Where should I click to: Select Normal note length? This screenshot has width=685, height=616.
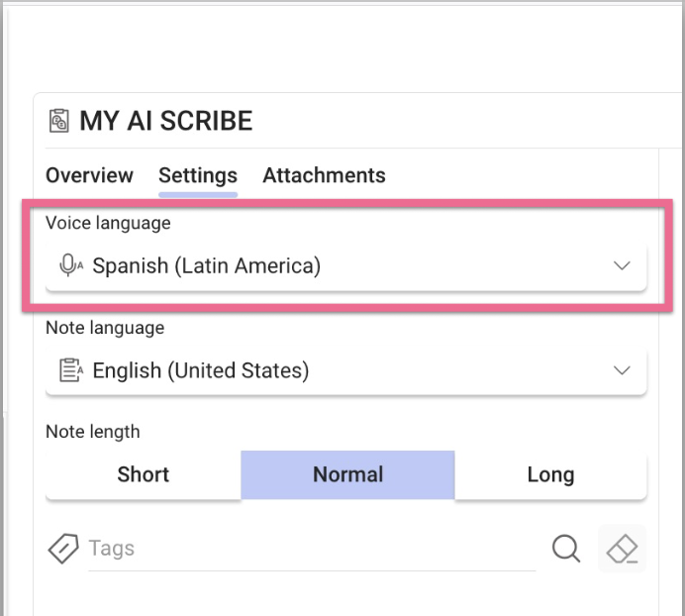347,474
